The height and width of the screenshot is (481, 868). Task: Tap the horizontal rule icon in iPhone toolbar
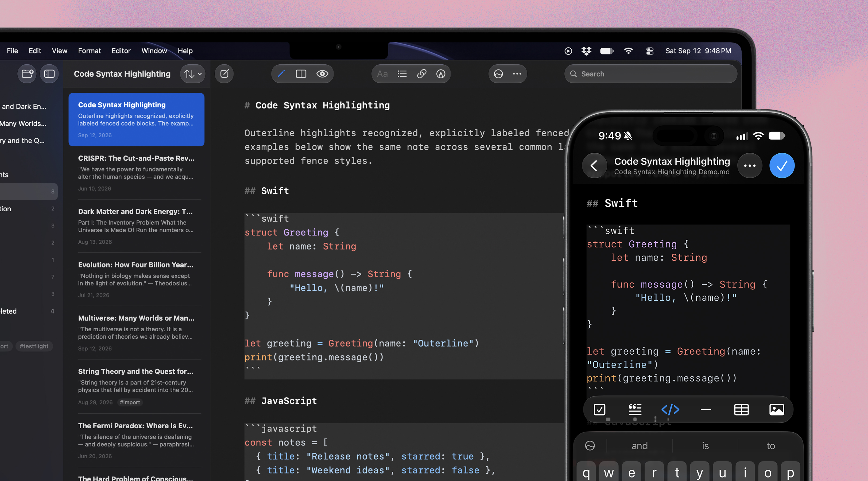706,410
